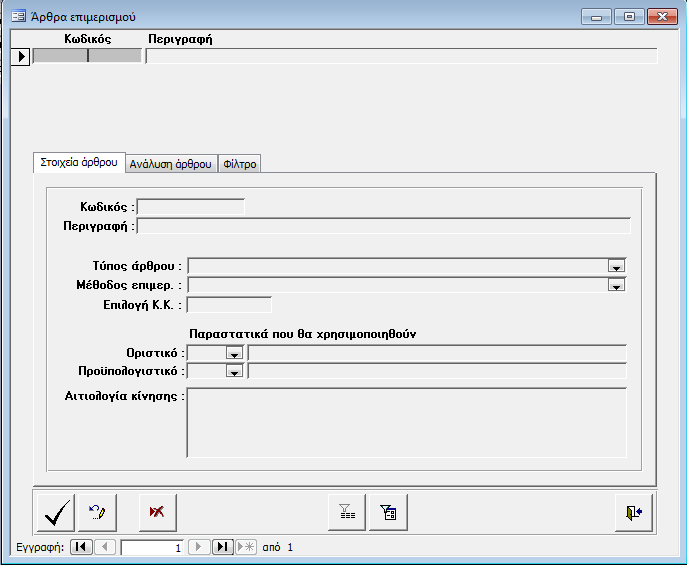
Task: Open the Φίλτρο tab
Action: coord(240,163)
